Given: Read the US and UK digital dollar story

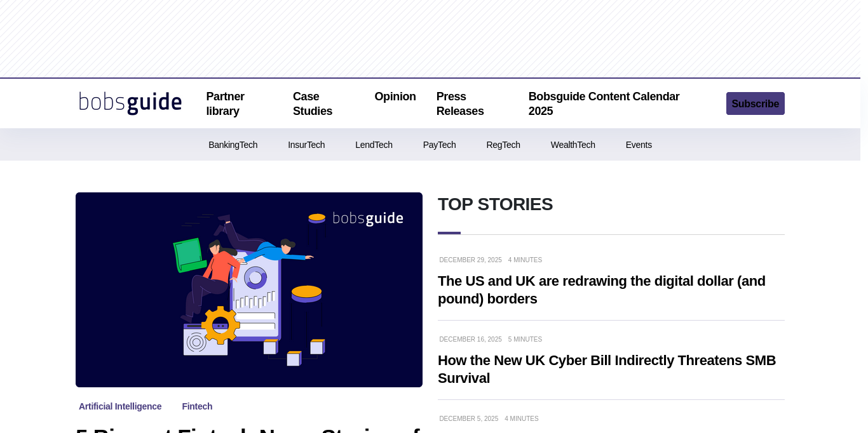Looking at the screenshot, I should coord(601,290).
